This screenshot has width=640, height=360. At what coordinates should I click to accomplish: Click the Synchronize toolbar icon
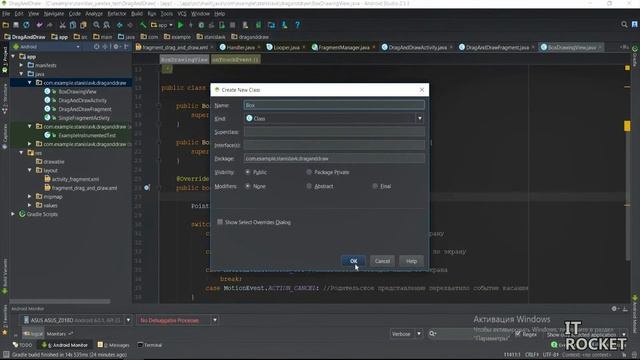(27, 25)
